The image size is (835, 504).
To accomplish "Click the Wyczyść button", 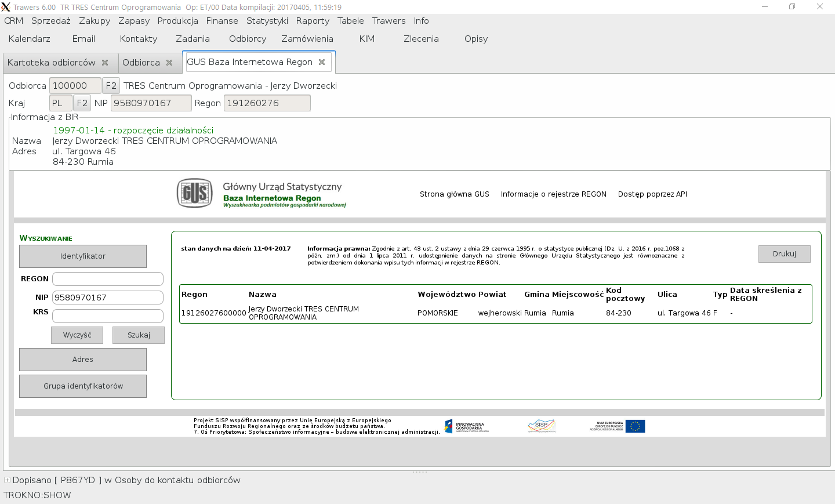I will tap(77, 335).
